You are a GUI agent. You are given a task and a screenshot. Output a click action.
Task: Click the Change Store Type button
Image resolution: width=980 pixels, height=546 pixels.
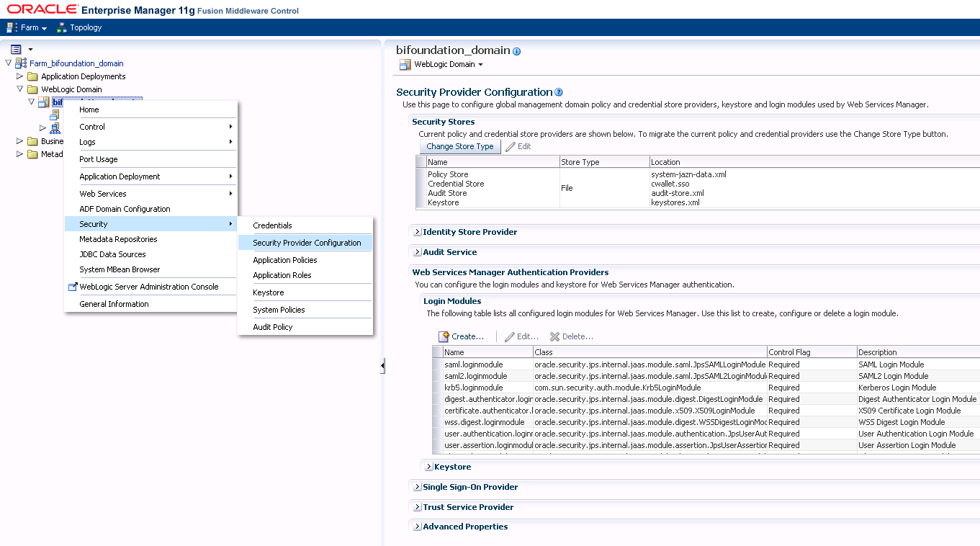click(459, 146)
